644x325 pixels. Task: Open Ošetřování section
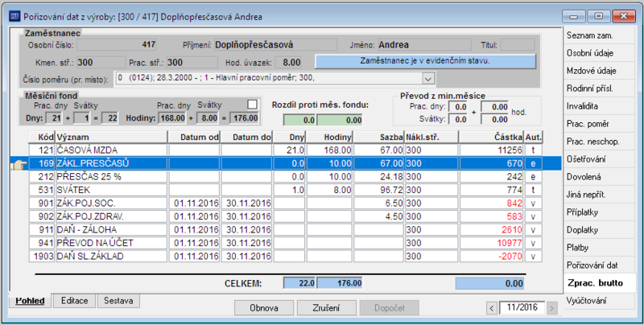[x=599, y=159]
